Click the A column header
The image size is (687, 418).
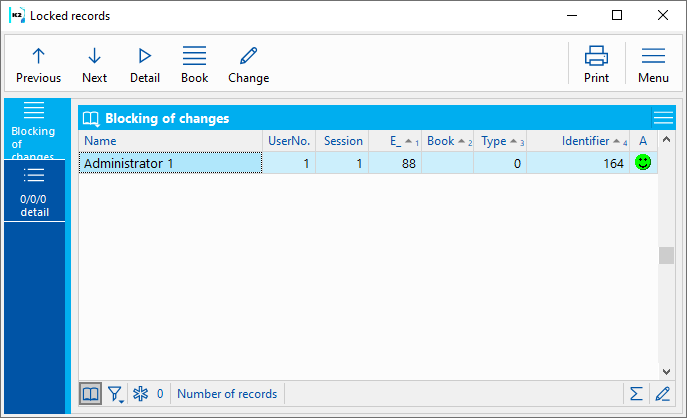[x=643, y=141]
